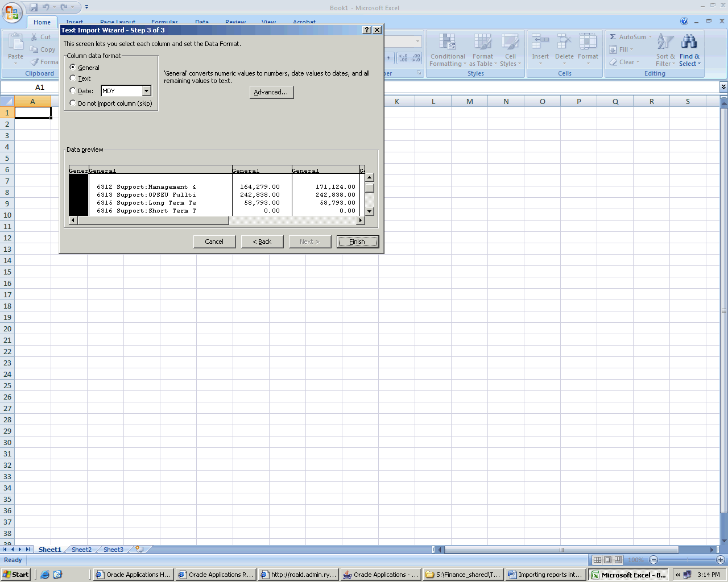Viewport: 728px width, 582px height.
Task: Click the Finish button in wizard
Action: tap(357, 242)
